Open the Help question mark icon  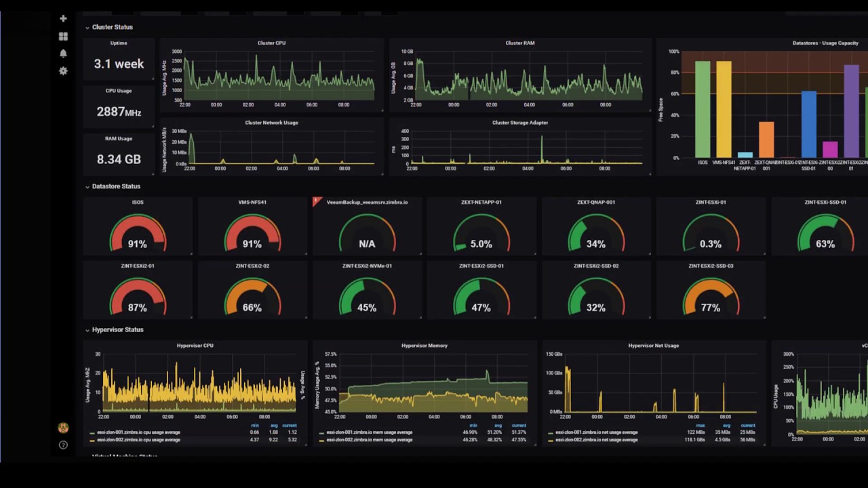point(63,445)
